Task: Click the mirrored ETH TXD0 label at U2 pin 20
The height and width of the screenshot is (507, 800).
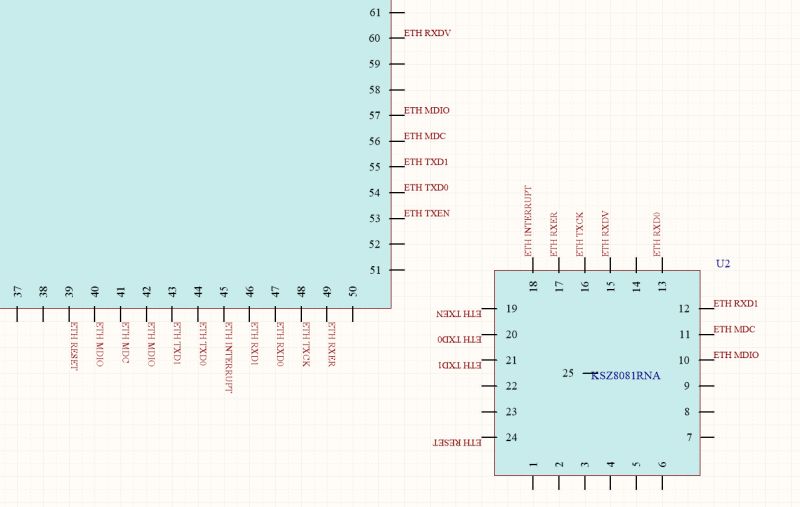Action: [x=460, y=340]
